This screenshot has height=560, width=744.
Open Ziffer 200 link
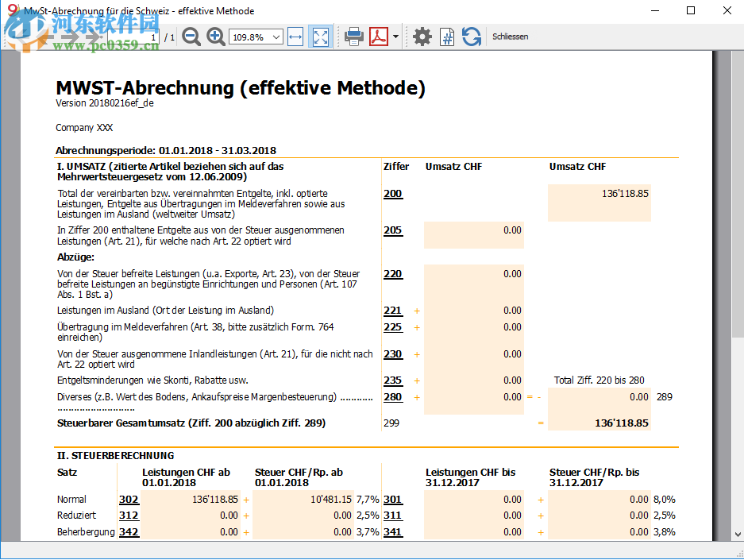pyautogui.click(x=393, y=194)
